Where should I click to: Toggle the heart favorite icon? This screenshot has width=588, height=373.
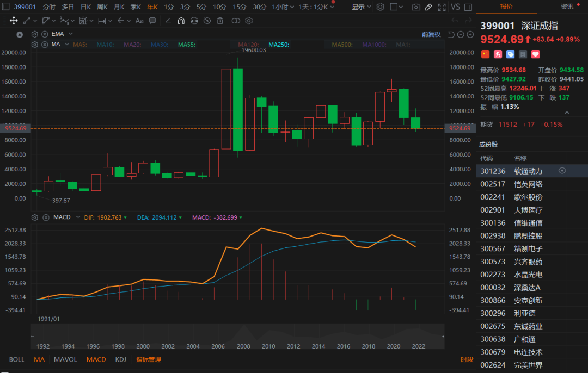click(x=536, y=54)
